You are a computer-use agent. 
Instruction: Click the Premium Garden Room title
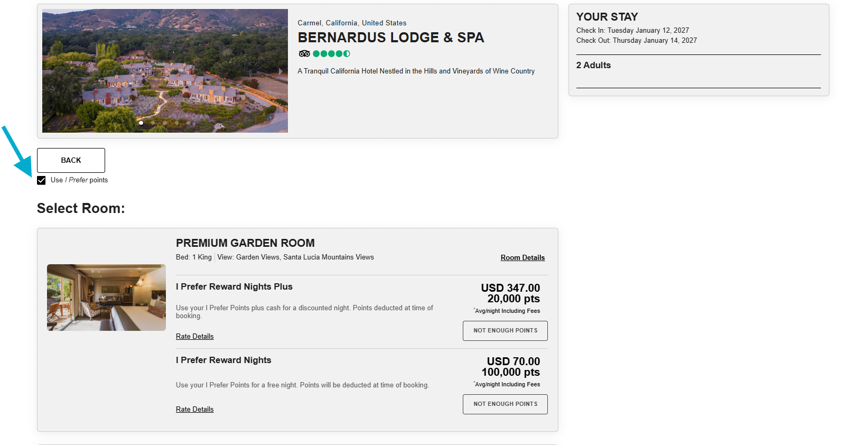point(245,243)
